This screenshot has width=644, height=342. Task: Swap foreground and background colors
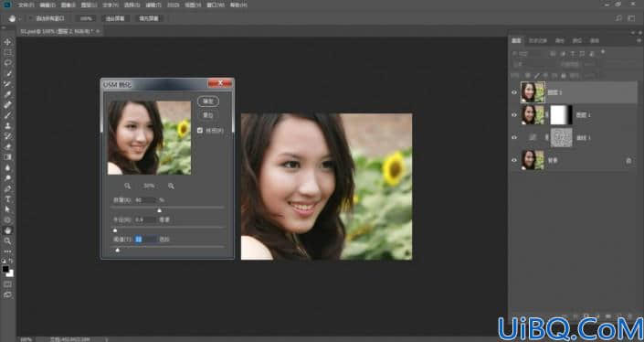(x=11, y=261)
